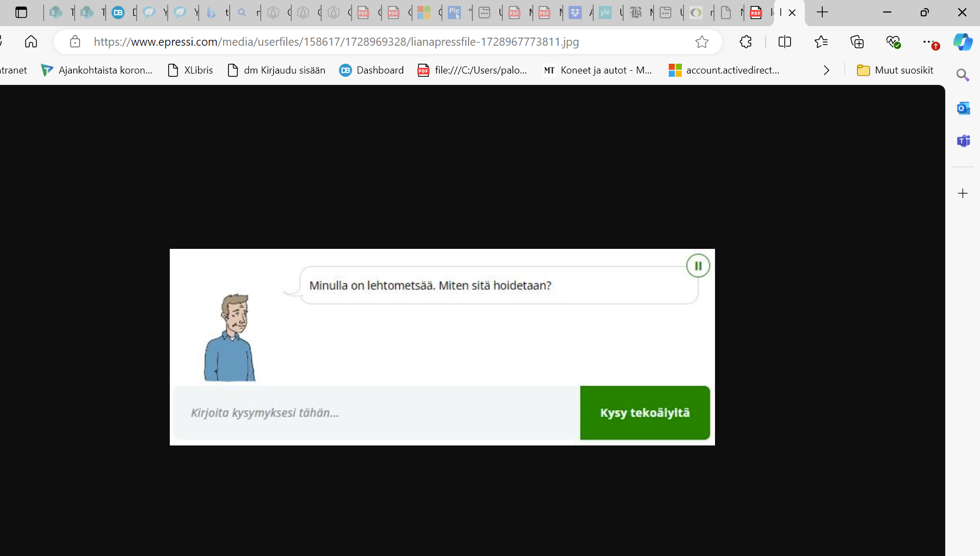The image size is (980, 556).
Task: Click the site permissions lock icon
Action: point(75,41)
